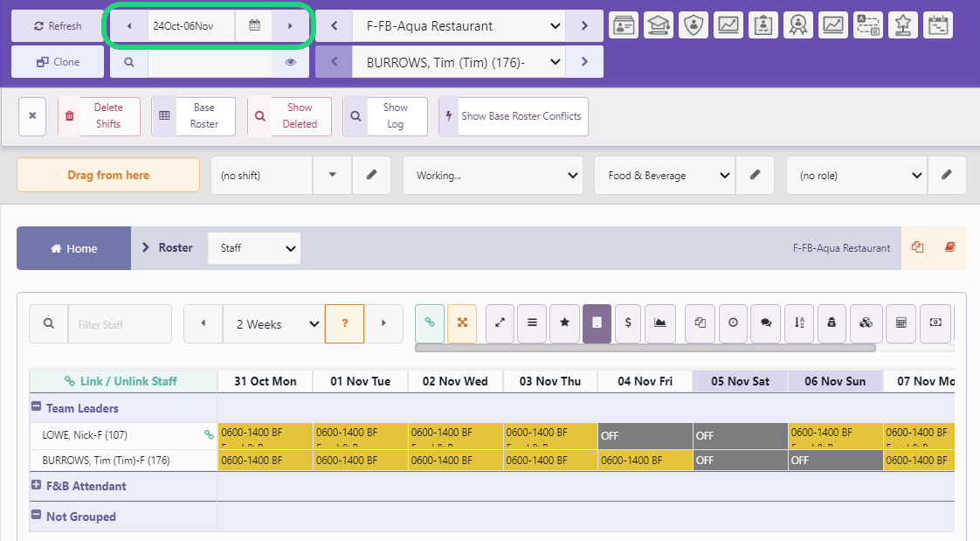Toggle the eye visibility icon beside search

pos(291,62)
